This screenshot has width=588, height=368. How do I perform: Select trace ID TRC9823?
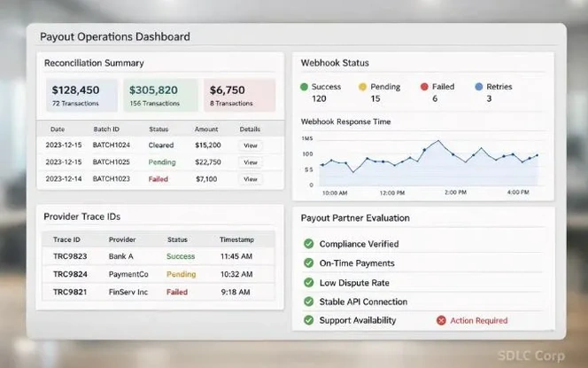[x=70, y=256]
